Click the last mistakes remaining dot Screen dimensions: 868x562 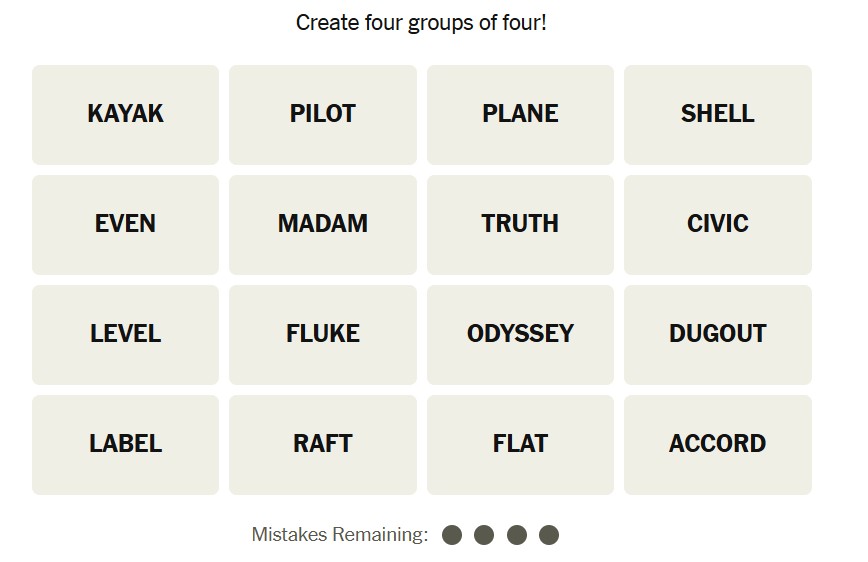(549, 535)
